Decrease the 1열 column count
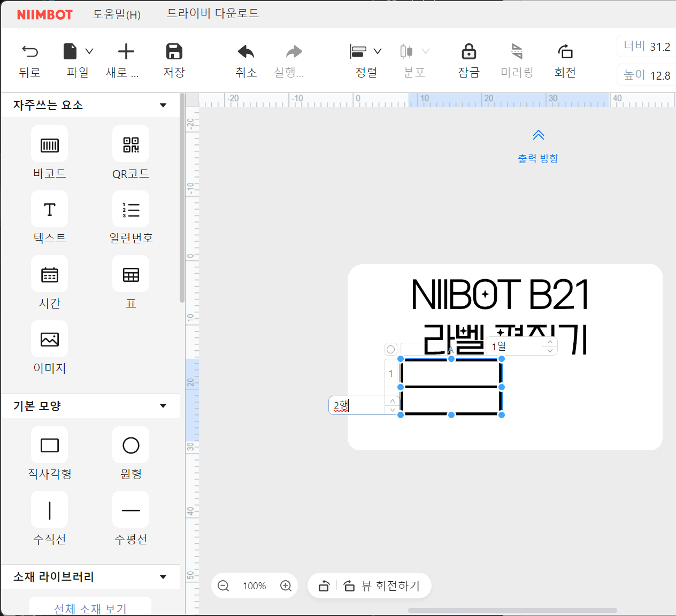This screenshot has height=616, width=676. tap(550, 351)
